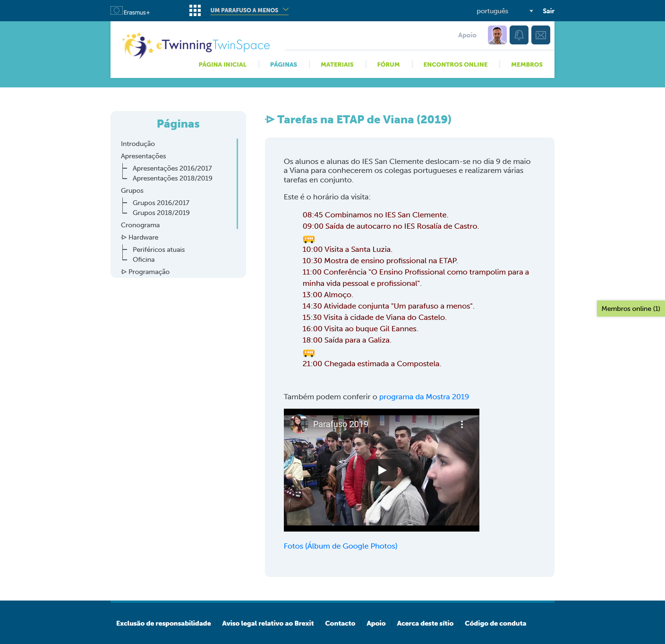
Task: Click the '13:00 Almoço.' schedule line
Action: 328,295
